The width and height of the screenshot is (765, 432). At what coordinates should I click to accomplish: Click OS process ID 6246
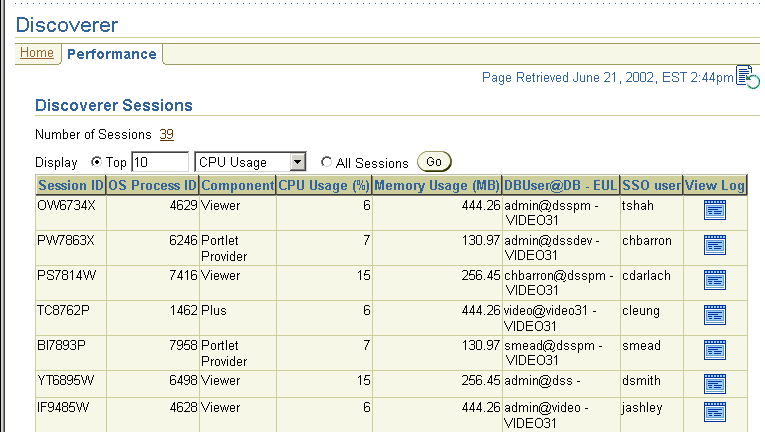pos(183,241)
